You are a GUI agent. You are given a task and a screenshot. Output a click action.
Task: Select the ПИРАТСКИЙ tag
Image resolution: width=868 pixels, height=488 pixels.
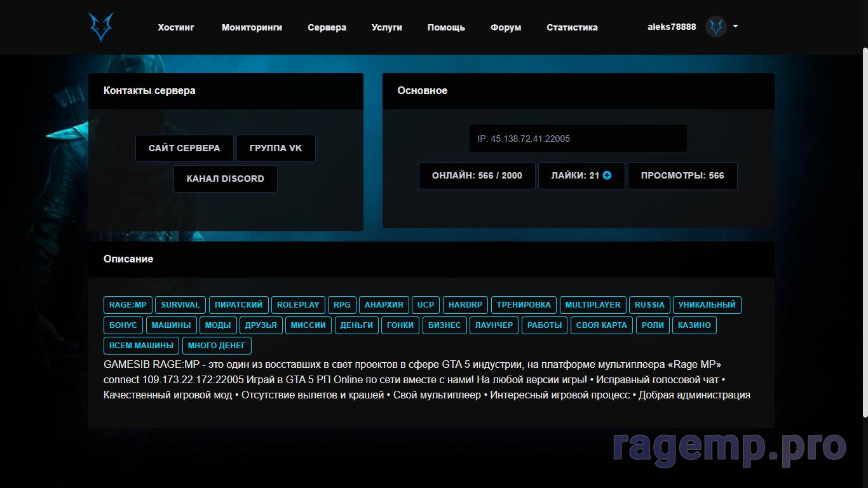click(x=239, y=305)
